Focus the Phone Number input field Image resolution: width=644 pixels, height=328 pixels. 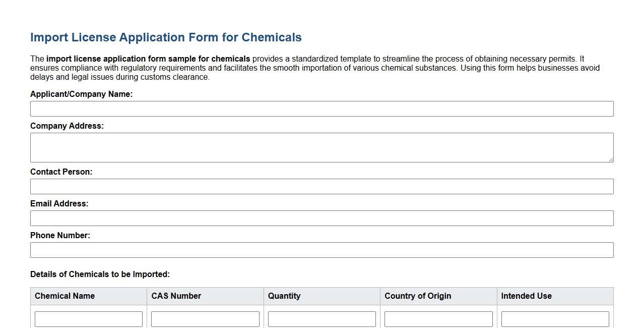[321, 250]
